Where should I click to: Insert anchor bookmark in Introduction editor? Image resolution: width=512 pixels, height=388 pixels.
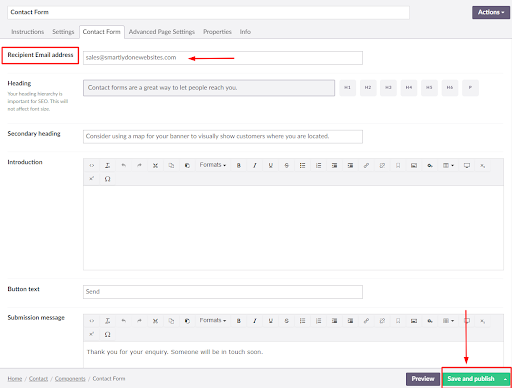click(398, 165)
